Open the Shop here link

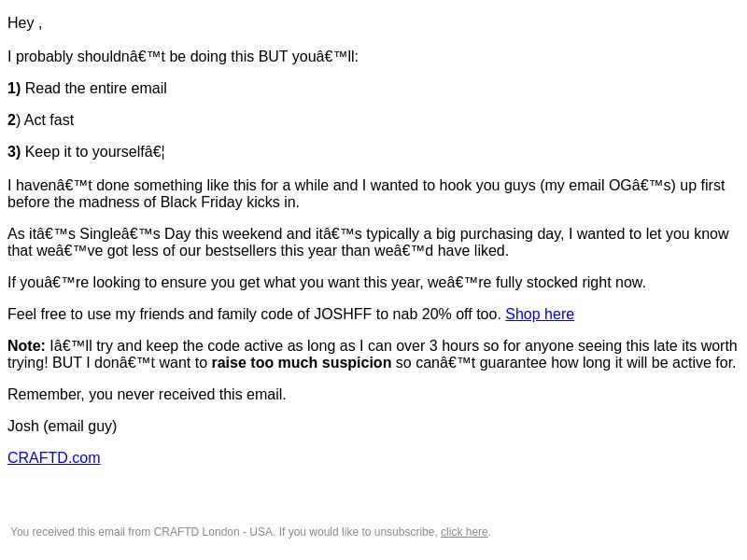pos(540,315)
